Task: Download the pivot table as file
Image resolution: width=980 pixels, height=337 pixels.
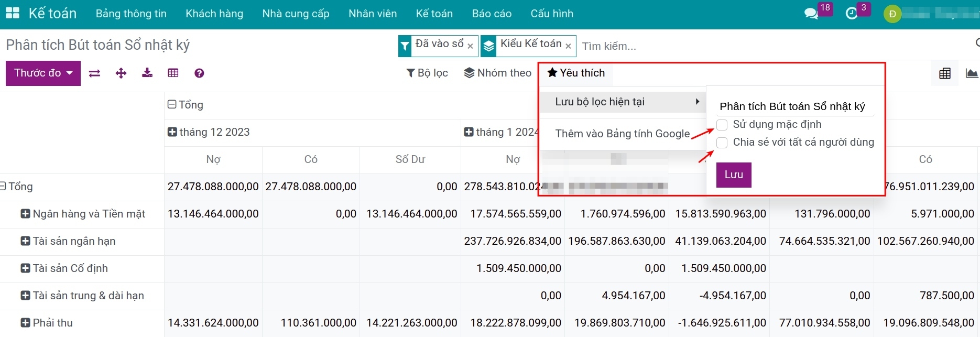Action: click(147, 73)
